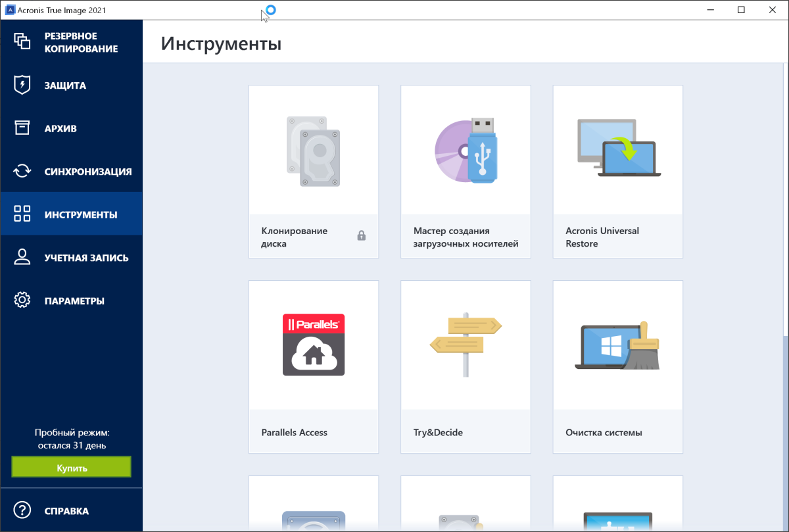Open partially visible tool in bottom-right card
789x532 pixels.
point(618,504)
